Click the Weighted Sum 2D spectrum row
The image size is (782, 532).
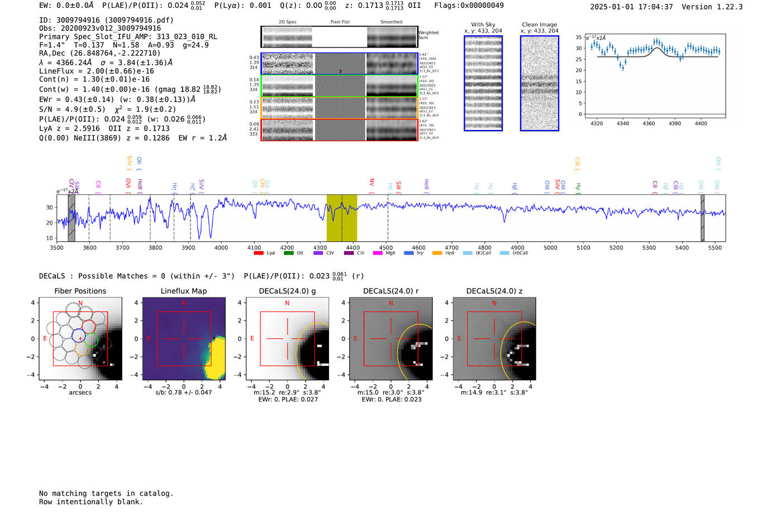(x=339, y=37)
